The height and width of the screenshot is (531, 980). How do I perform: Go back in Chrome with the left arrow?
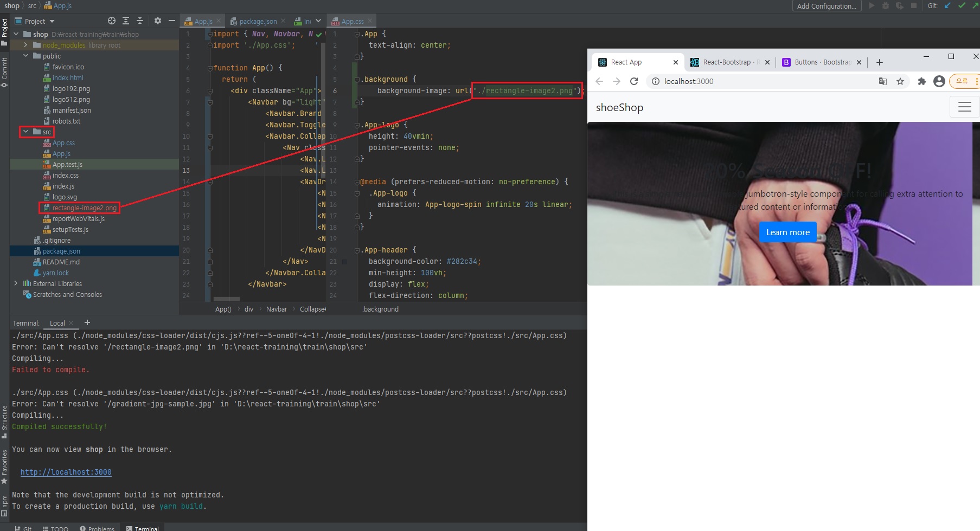pyautogui.click(x=599, y=81)
